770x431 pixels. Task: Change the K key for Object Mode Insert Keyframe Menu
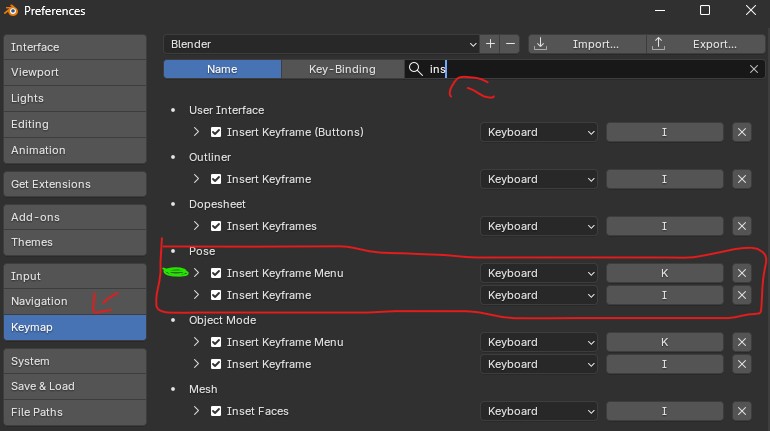(664, 342)
